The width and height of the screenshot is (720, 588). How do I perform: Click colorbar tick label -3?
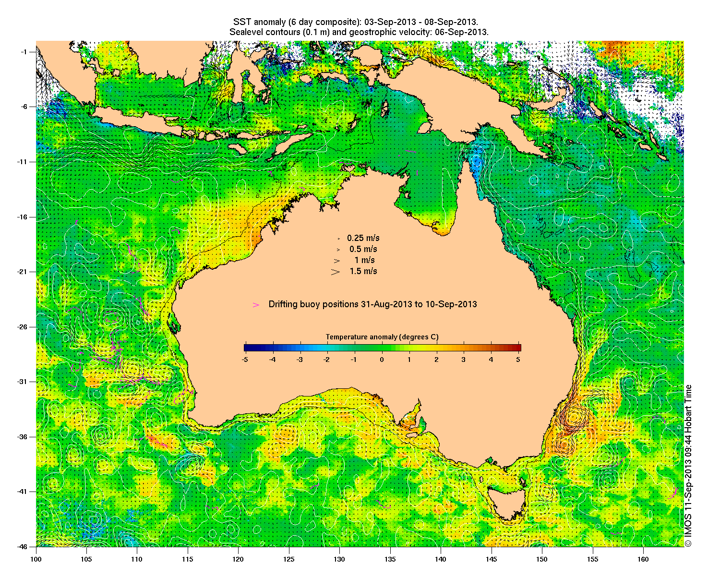[x=299, y=359]
